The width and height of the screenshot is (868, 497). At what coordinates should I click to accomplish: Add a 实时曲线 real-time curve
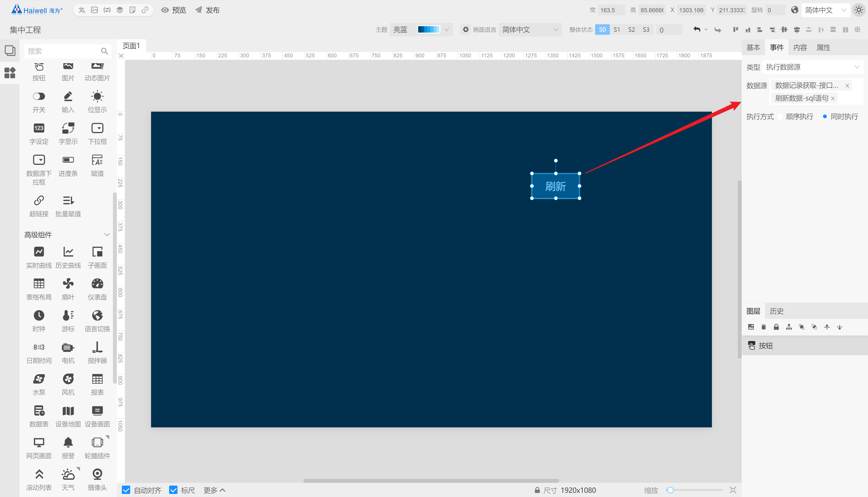[x=39, y=257]
